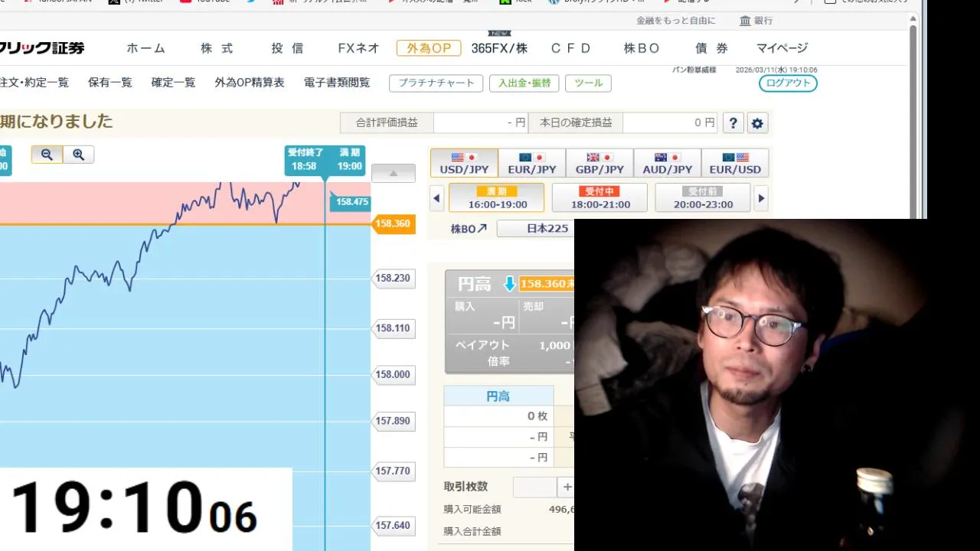Screen dimensions: 980x551
Task: Select the AUD/JPY currency pair tab
Action: (x=668, y=163)
